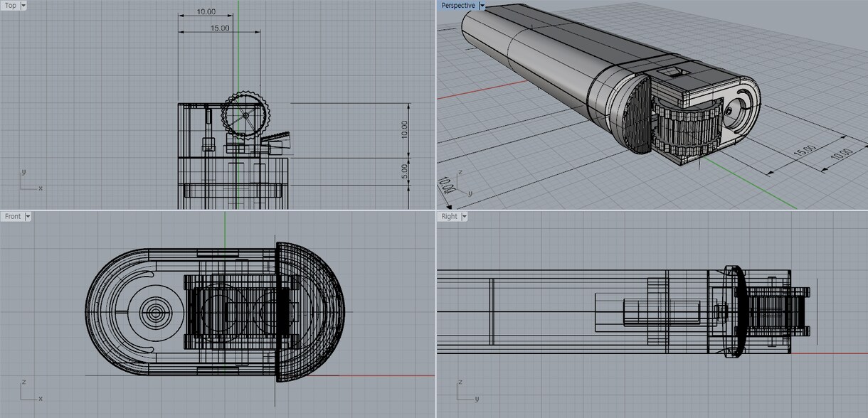Open the Right viewport dropdown arrow
868x418 pixels.
(464, 216)
